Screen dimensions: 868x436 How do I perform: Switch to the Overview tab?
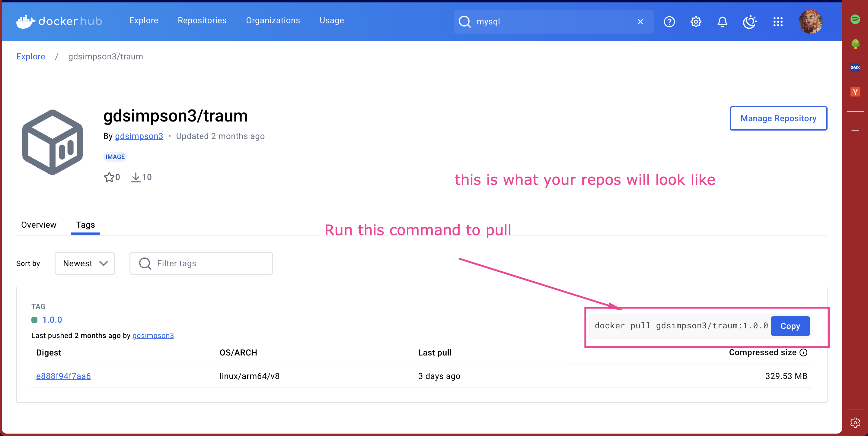(x=39, y=225)
